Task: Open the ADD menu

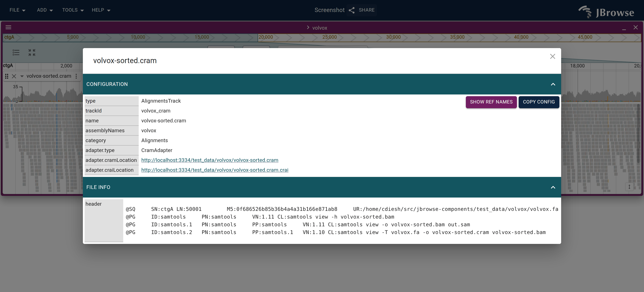Action: point(45,10)
